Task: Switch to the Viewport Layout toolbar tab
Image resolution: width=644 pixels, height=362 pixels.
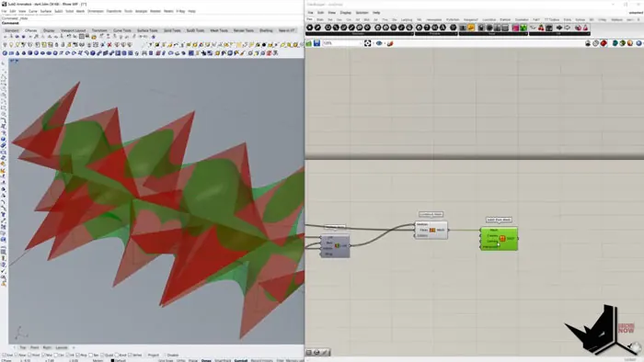Action: pos(73,30)
